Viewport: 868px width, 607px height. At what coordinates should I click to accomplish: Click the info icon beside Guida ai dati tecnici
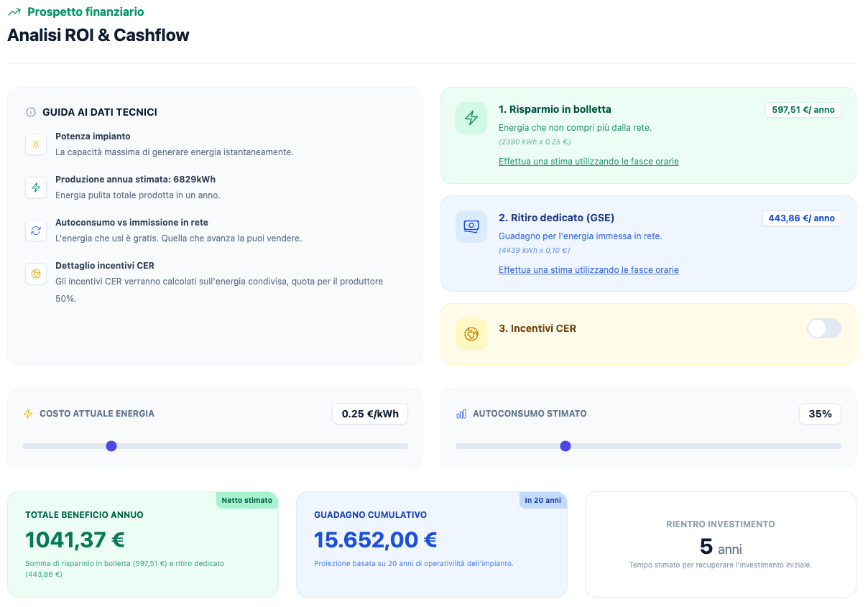coord(31,112)
